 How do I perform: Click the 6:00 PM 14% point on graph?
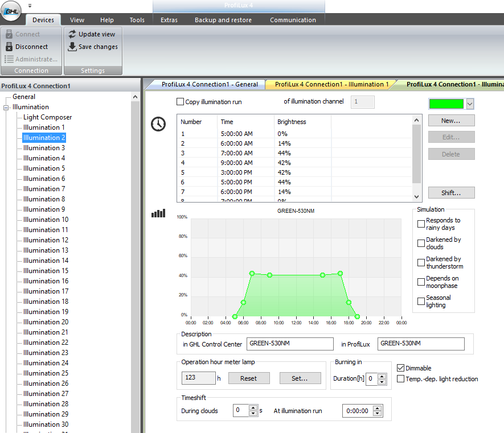pos(349,302)
